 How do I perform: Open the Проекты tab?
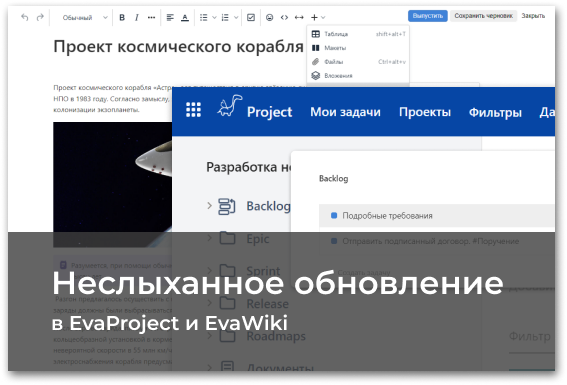(425, 112)
